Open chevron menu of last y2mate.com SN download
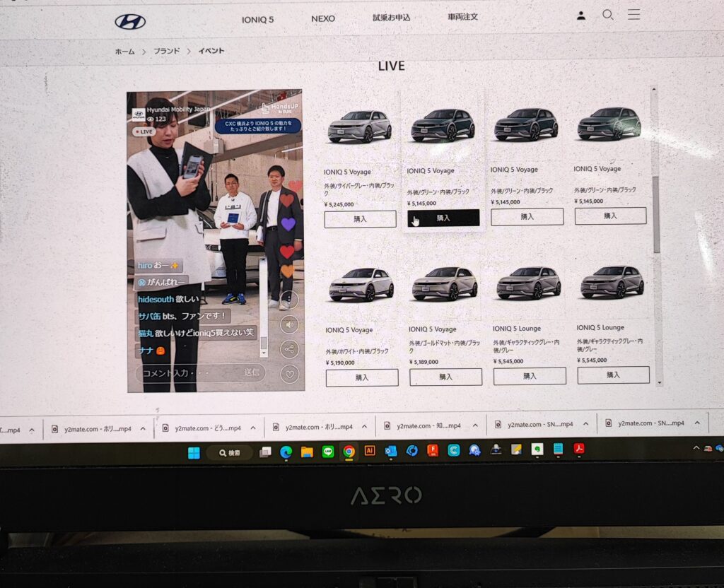This screenshot has width=724, height=588. [x=697, y=423]
